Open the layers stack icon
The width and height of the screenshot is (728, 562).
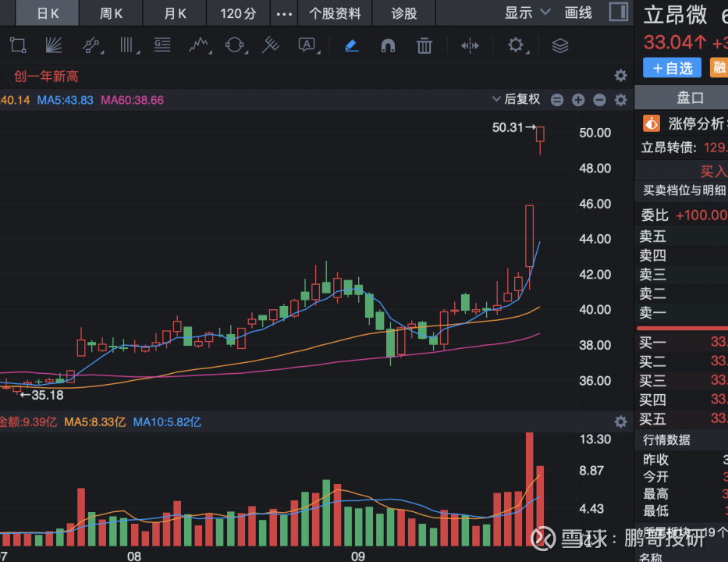tap(560, 45)
